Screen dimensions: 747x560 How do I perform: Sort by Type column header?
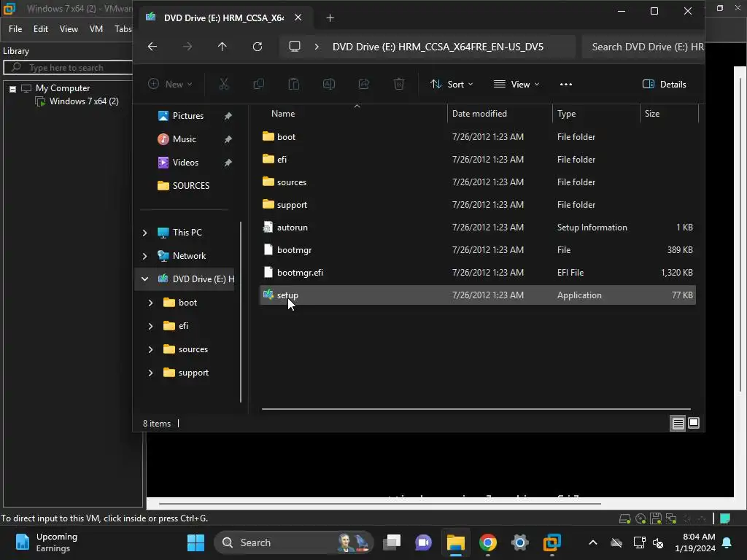(566, 114)
